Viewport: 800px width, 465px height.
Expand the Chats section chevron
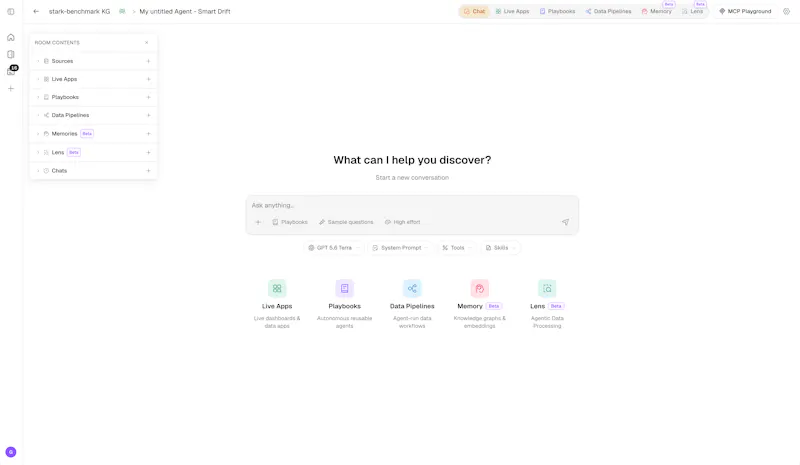38,171
